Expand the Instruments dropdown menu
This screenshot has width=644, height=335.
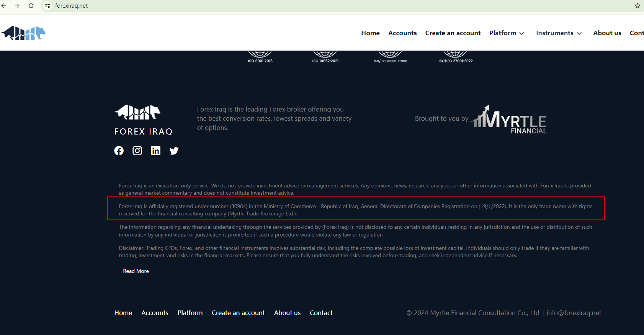(559, 33)
